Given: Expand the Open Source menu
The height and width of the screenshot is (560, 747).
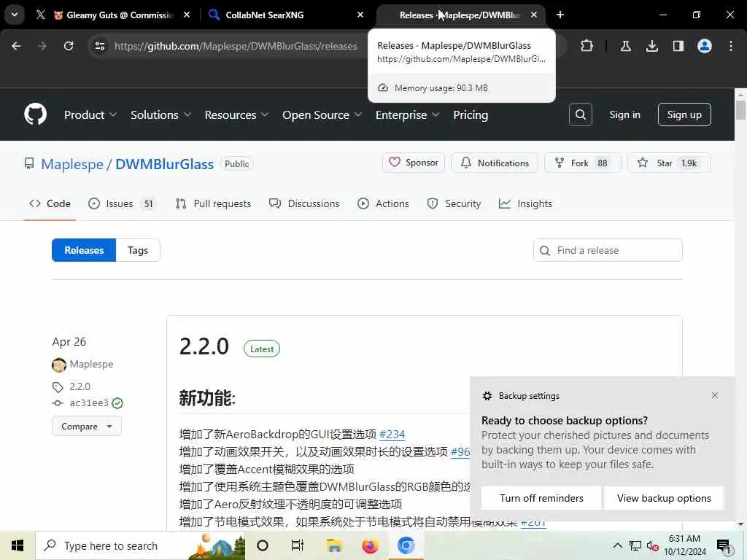Looking at the screenshot, I should pyautogui.click(x=322, y=114).
